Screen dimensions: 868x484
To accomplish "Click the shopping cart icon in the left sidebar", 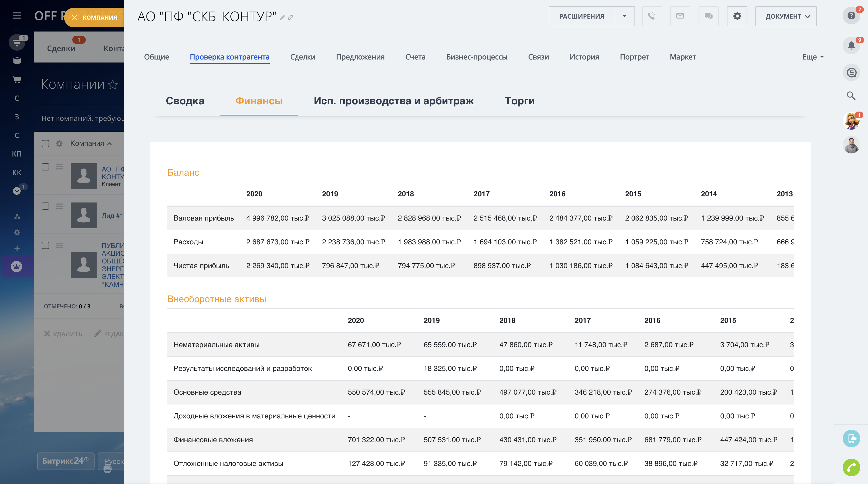I will (17, 80).
